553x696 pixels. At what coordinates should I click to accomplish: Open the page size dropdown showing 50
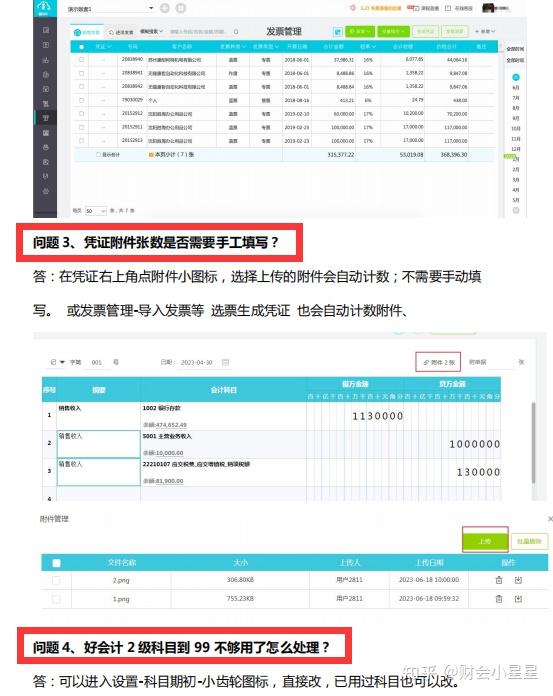pyautogui.click(x=95, y=210)
